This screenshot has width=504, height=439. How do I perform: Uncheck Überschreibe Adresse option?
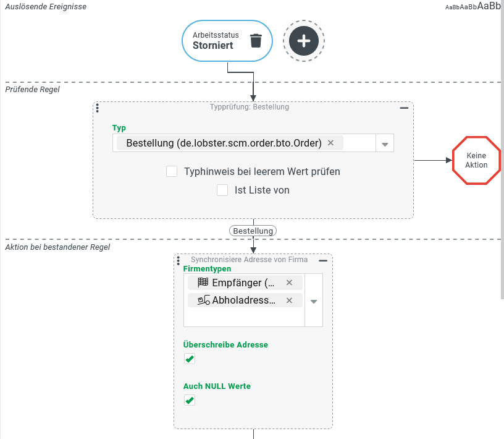190,359
